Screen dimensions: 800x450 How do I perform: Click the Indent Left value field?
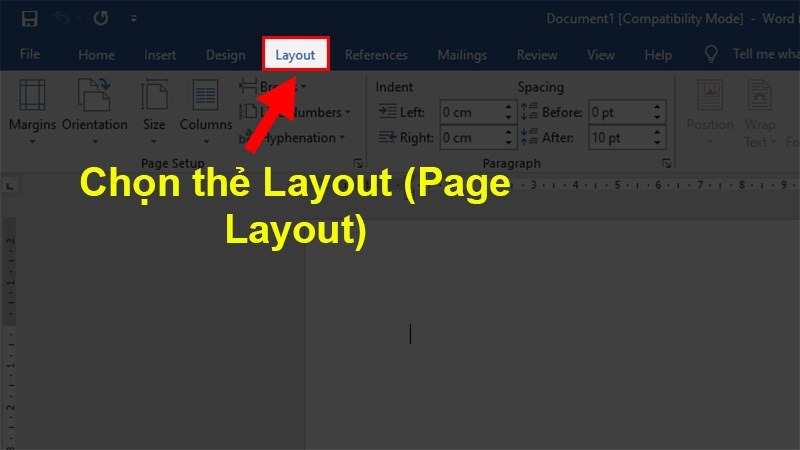[x=472, y=112]
